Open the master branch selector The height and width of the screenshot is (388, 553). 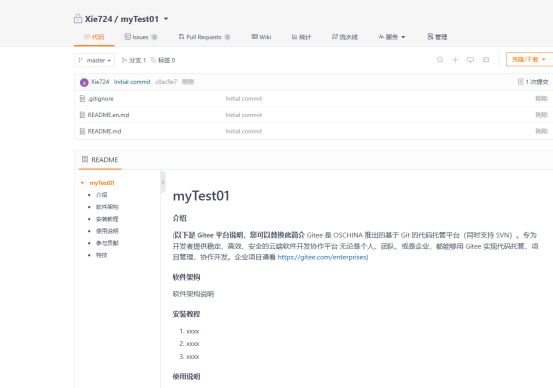(94, 60)
